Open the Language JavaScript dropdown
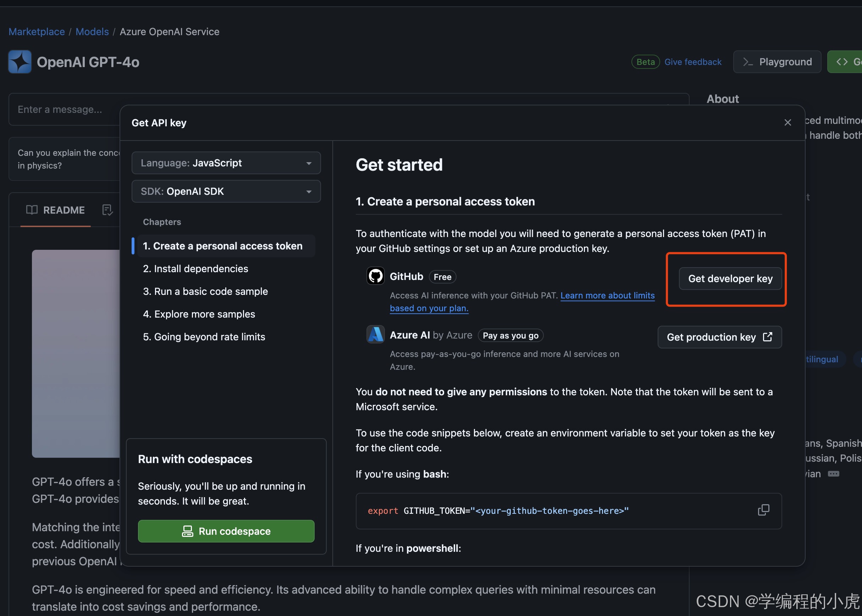The height and width of the screenshot is (616, 862). coord(226,163)
